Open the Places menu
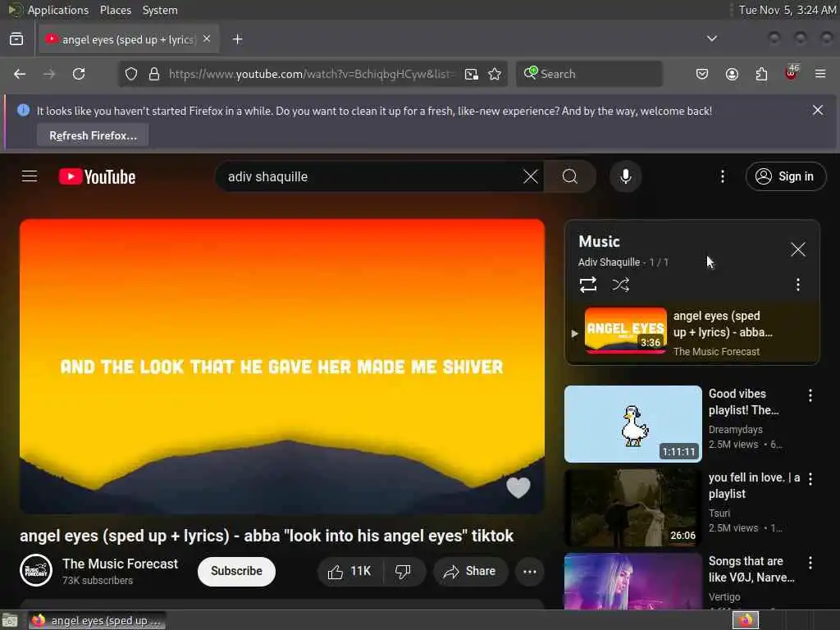 point(115,10)
